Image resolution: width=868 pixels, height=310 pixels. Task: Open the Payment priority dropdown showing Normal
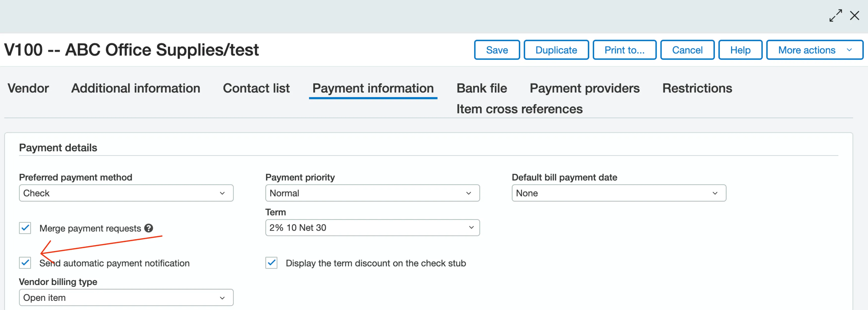(x=372, y=193)
